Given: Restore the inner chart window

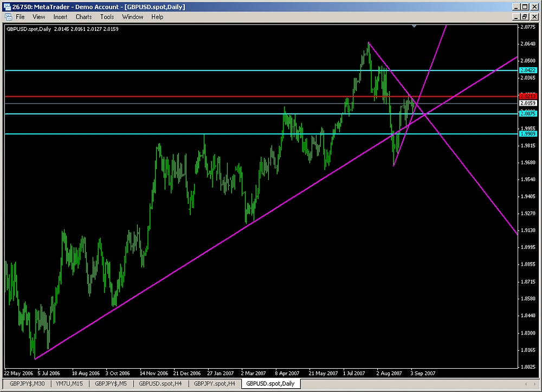Looking at the screenshot, I should tap(524, 17).
